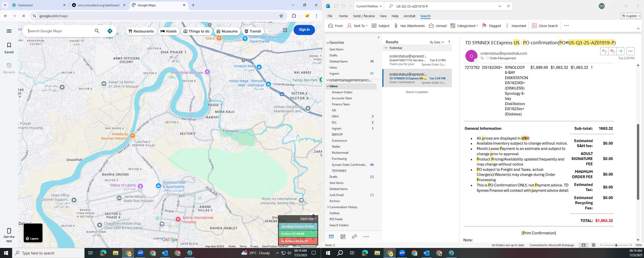Click the Restaurants chip on Google Maps

click(x=141, y=31)
